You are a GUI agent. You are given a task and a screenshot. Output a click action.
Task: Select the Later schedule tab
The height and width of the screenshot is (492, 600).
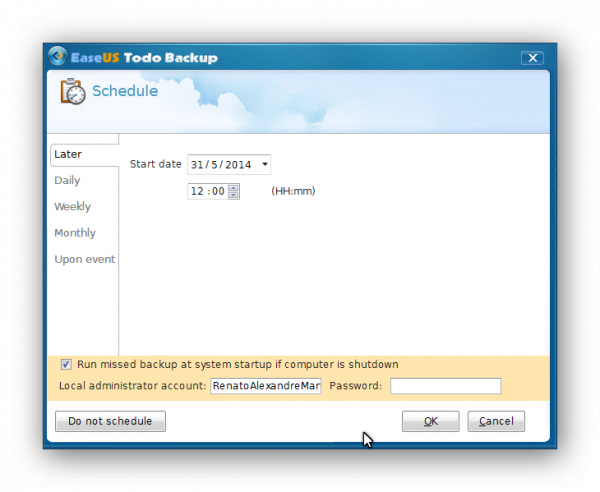(84, 155)
